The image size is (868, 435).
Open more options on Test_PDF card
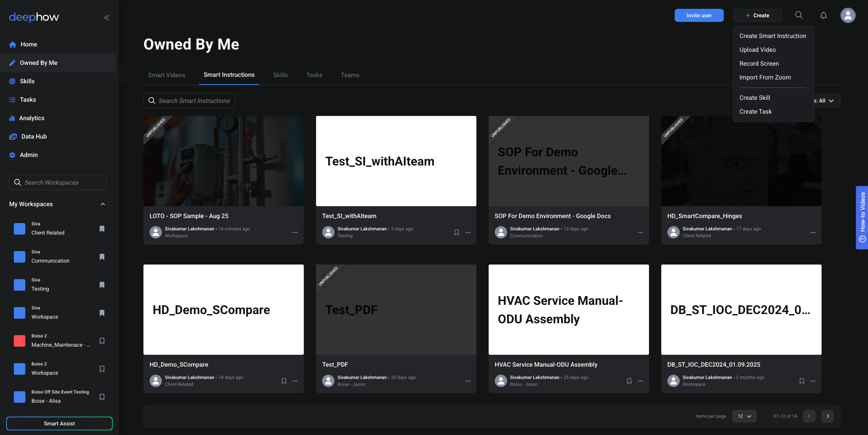pos(468,381)
